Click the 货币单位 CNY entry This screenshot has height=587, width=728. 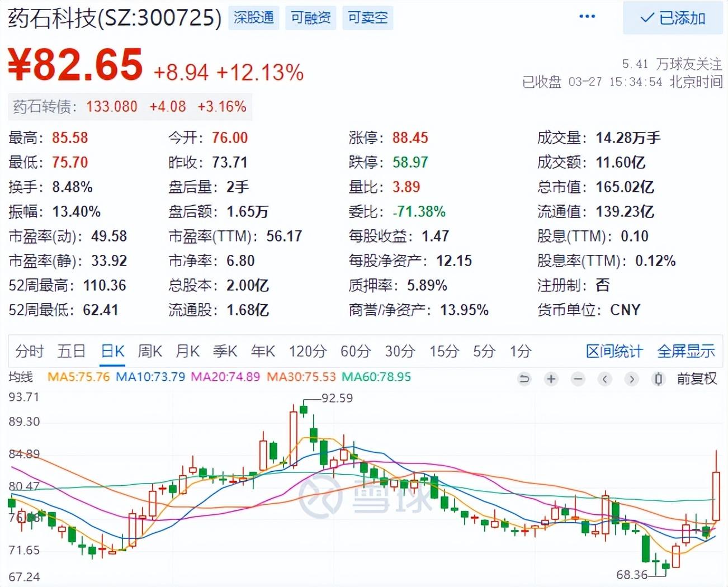click(589, 310)
